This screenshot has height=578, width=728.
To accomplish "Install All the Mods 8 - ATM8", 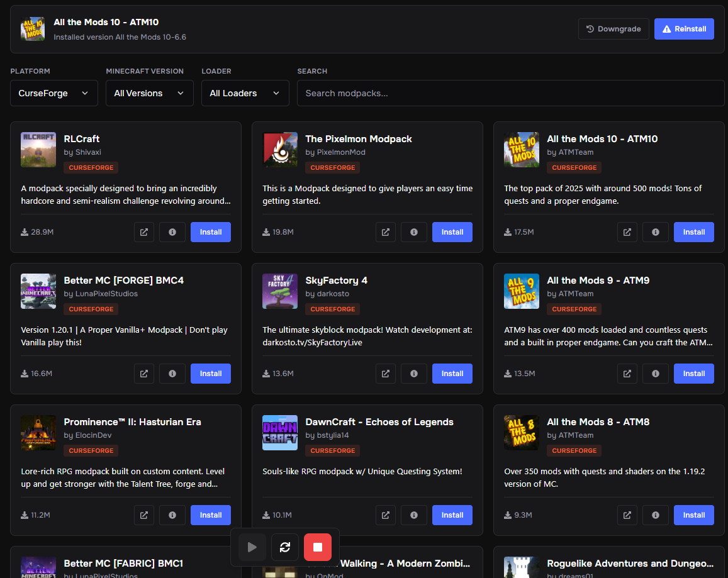I will [693, 515].
